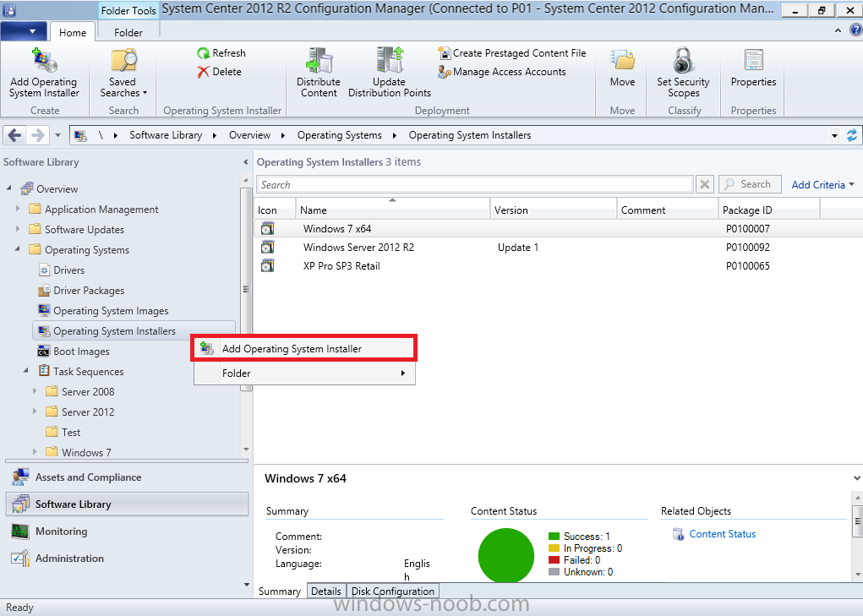
Task: Click Manage Access Accounts
Action: [502, 72]
